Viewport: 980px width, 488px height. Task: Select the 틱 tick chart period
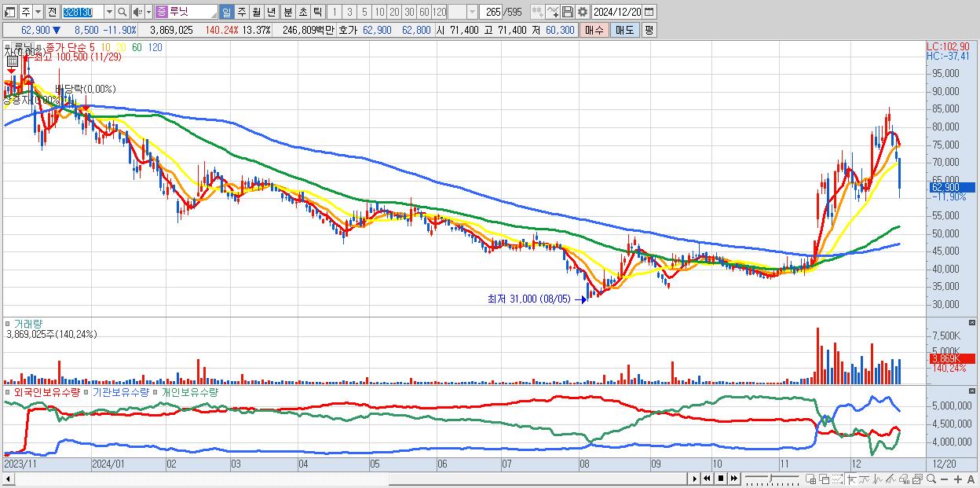[317, 13]
